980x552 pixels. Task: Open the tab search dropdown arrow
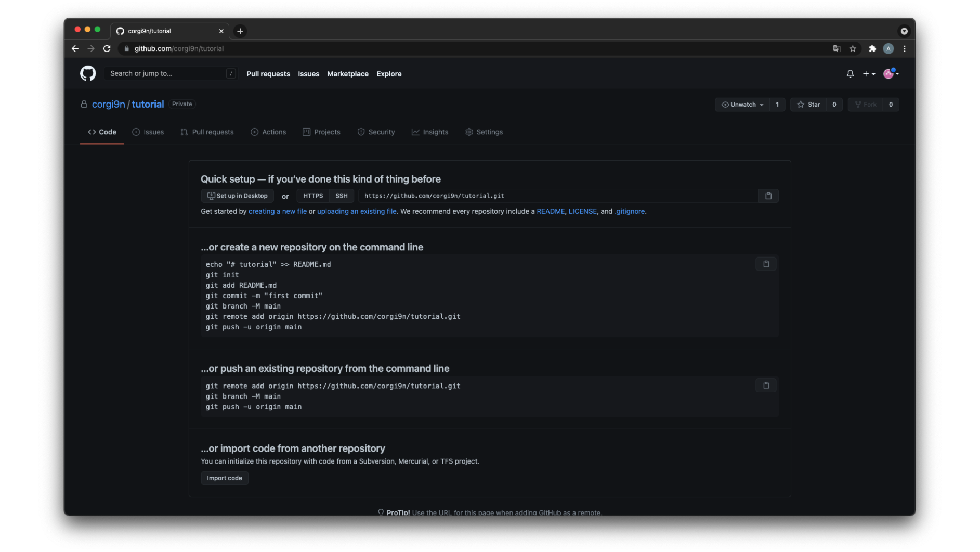click(904, 31)
